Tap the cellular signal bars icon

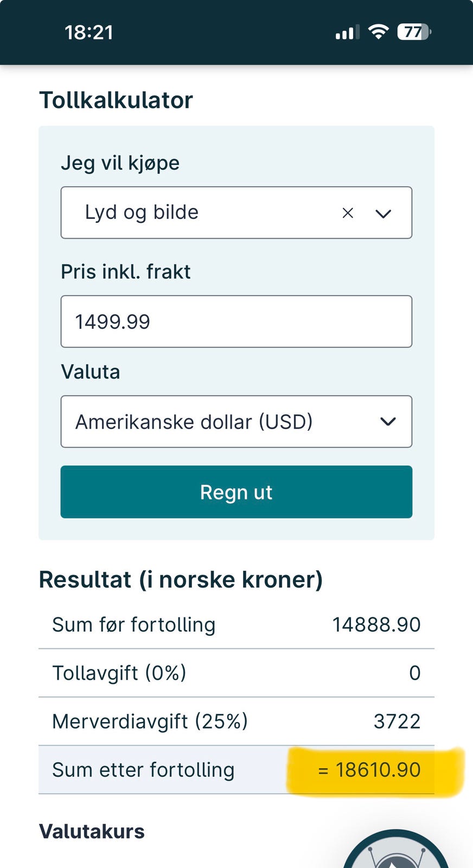pos(347,33)
